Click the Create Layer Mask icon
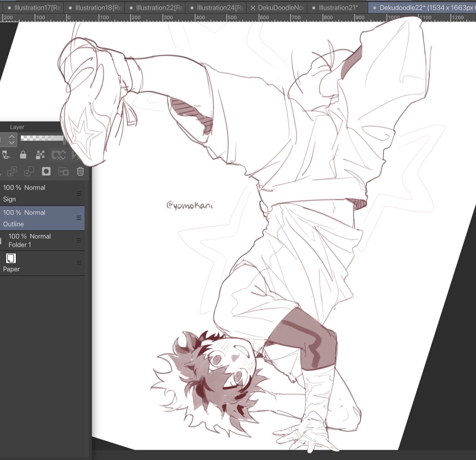Screen dimensions: 476x460 pyautogui.click(x=46, y=171)
